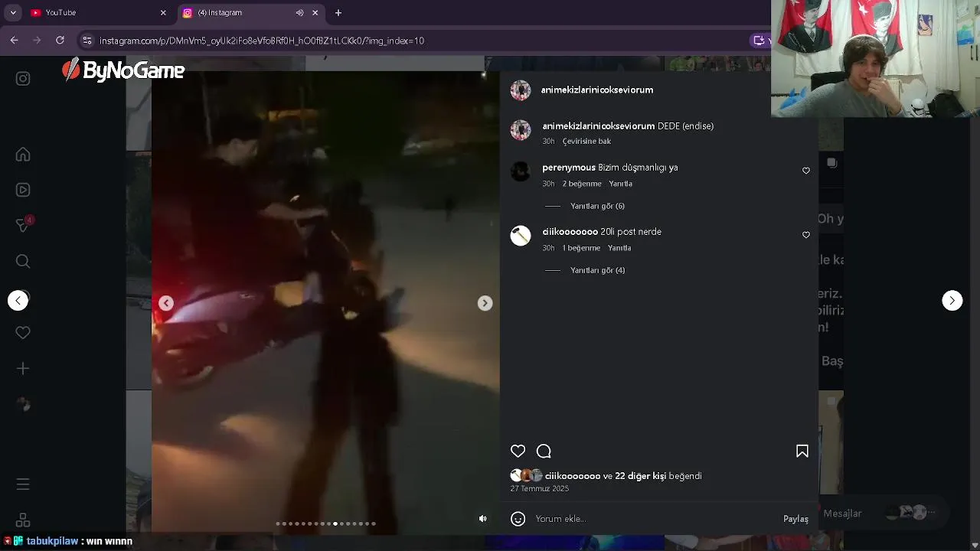Open direct messages with notification badge

coord(24,225)
